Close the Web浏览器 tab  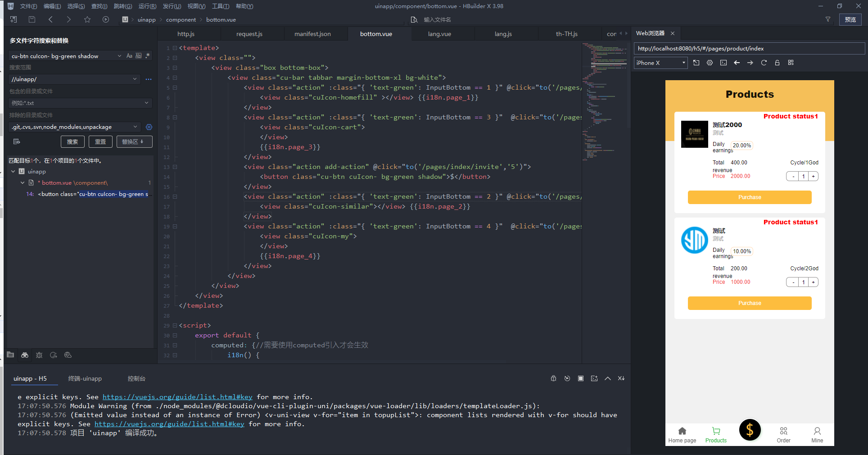[673, 33]
